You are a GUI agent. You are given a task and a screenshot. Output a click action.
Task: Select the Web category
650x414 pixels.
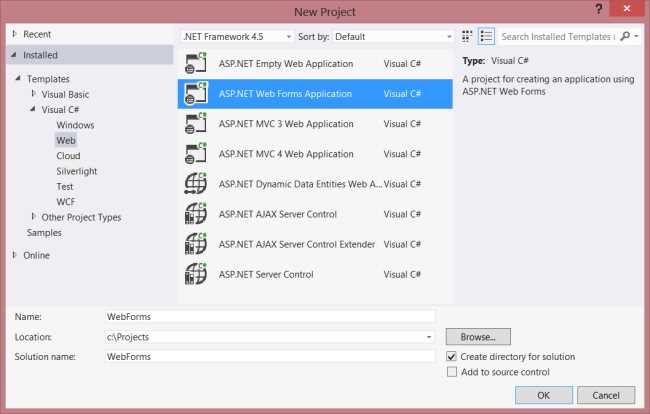[66, 140]
